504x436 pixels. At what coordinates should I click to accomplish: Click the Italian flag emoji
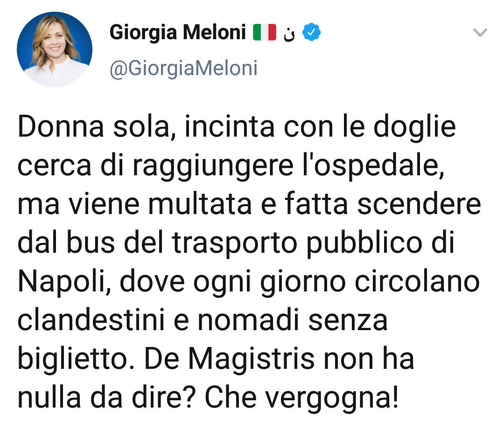click(x=265, y=32)
